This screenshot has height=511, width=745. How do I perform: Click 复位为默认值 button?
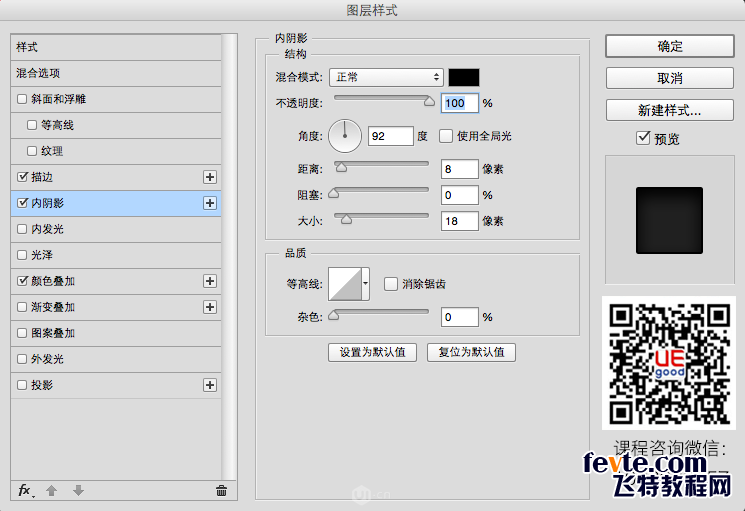[471, 352]
